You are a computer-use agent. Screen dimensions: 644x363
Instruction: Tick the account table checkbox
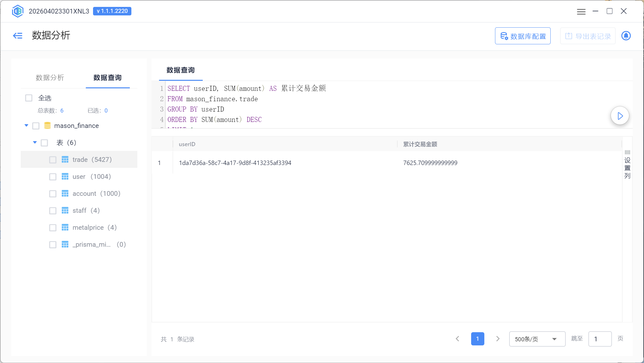click(x=53, y=194)
